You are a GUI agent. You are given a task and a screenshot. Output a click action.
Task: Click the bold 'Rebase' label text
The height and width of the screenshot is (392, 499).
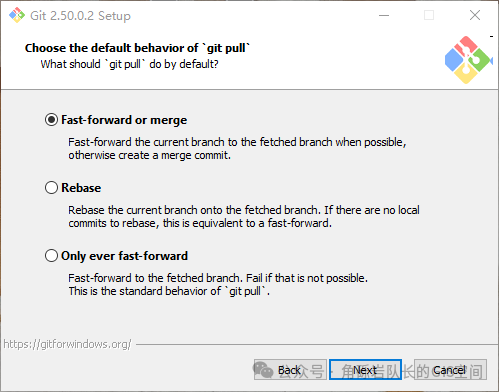81,188
